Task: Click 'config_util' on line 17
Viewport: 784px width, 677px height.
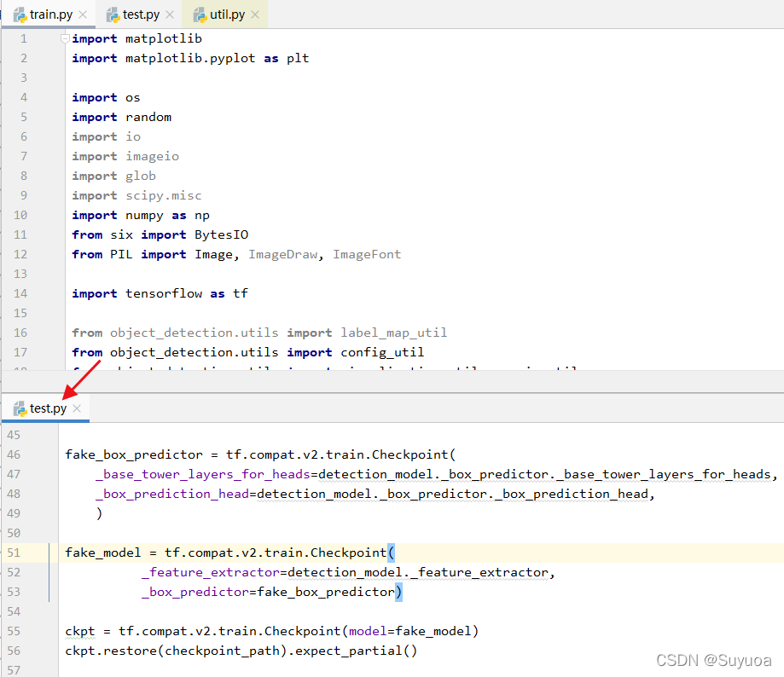Action: (382, 352)
